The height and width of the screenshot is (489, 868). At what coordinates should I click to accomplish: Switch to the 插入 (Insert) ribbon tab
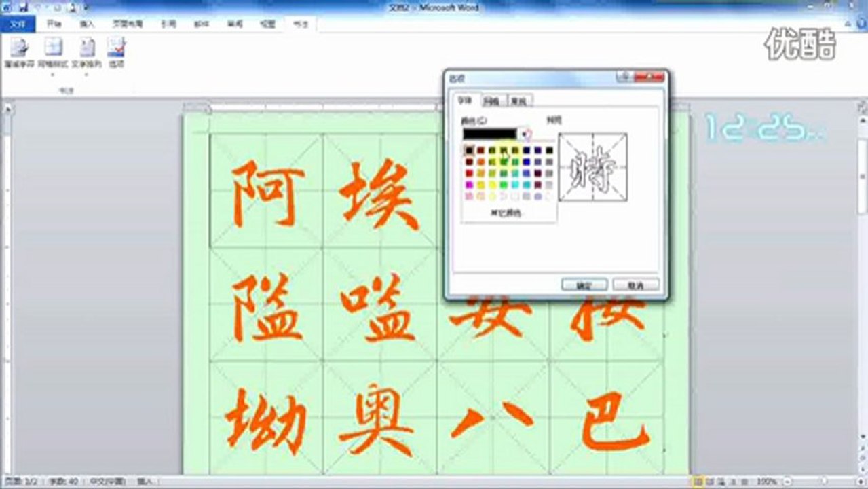(x=87, y=24)
